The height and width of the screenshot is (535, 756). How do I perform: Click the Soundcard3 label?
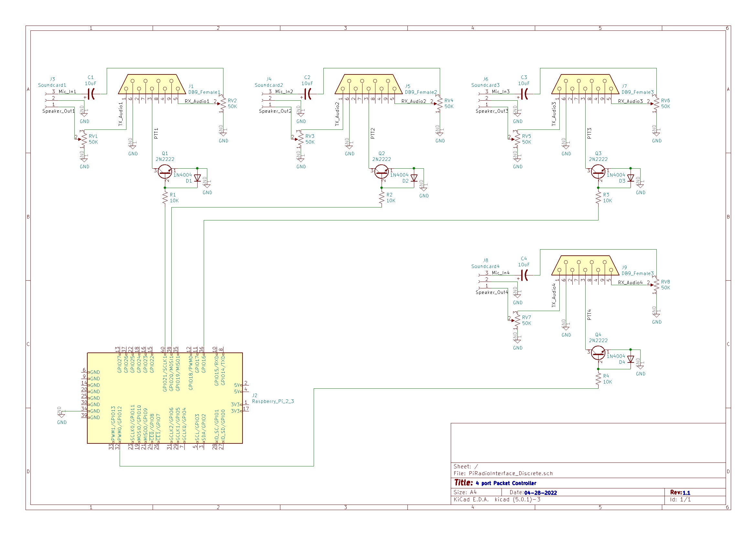(485, 85)
